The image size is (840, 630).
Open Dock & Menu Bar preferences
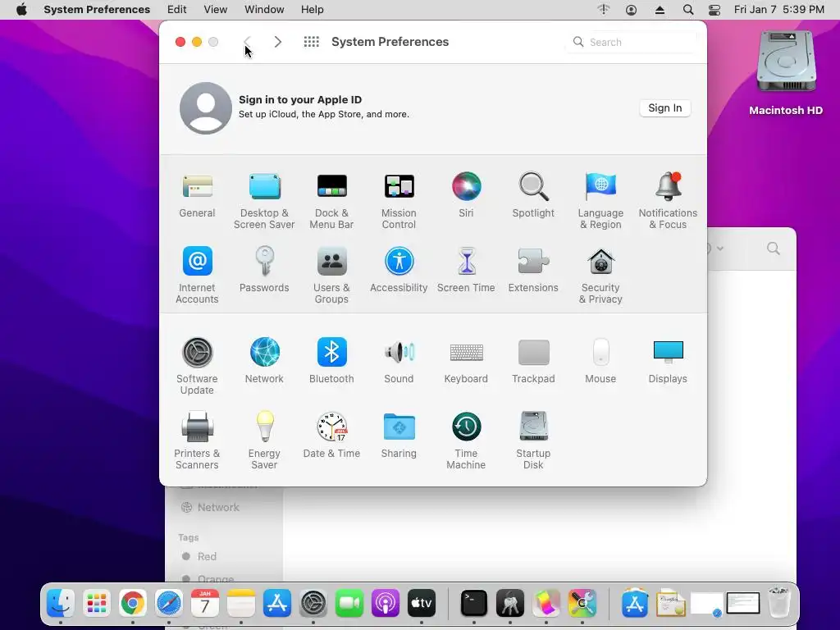pyautogui.click(x=331, y=201)
